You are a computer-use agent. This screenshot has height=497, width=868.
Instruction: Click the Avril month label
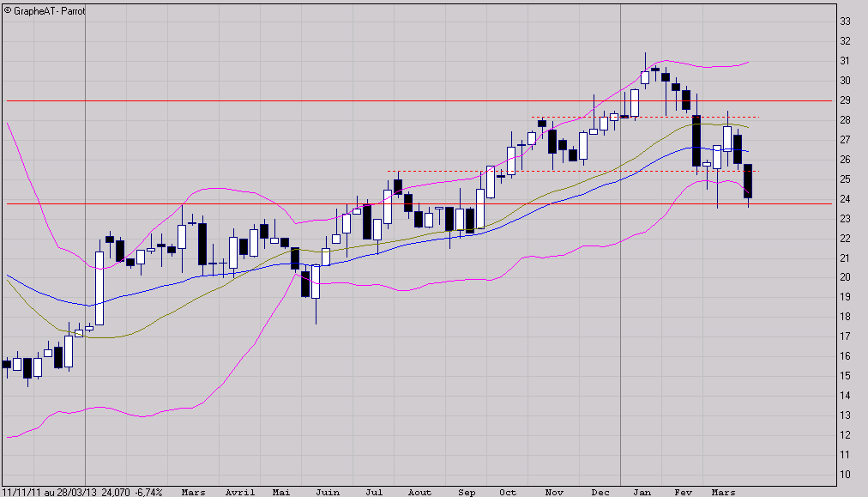coord(239,492)
